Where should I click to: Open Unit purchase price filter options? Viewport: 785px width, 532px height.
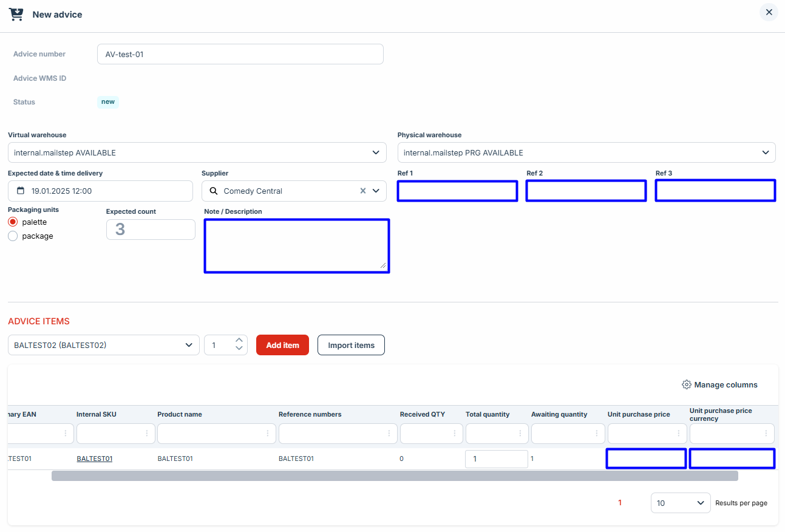click(x=678, y=434)
